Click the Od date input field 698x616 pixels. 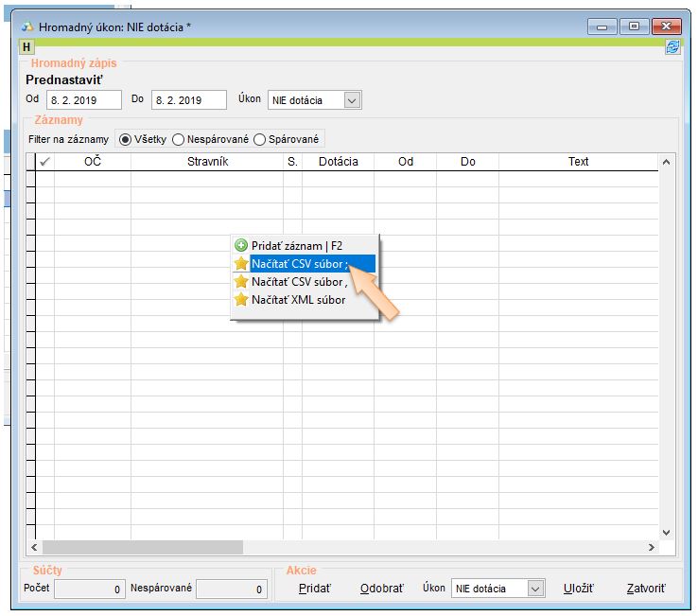pos(83,99)
